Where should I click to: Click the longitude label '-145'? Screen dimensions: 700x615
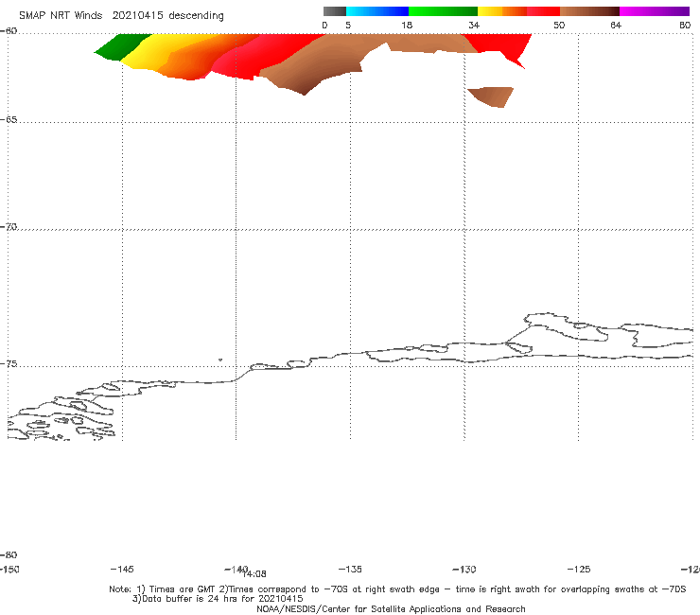(x=122, y=570)
